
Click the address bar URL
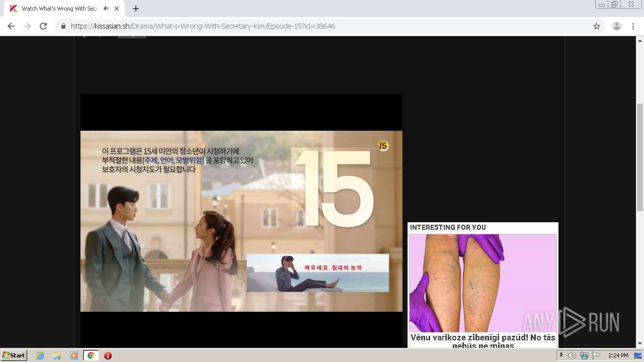point(203,26)
